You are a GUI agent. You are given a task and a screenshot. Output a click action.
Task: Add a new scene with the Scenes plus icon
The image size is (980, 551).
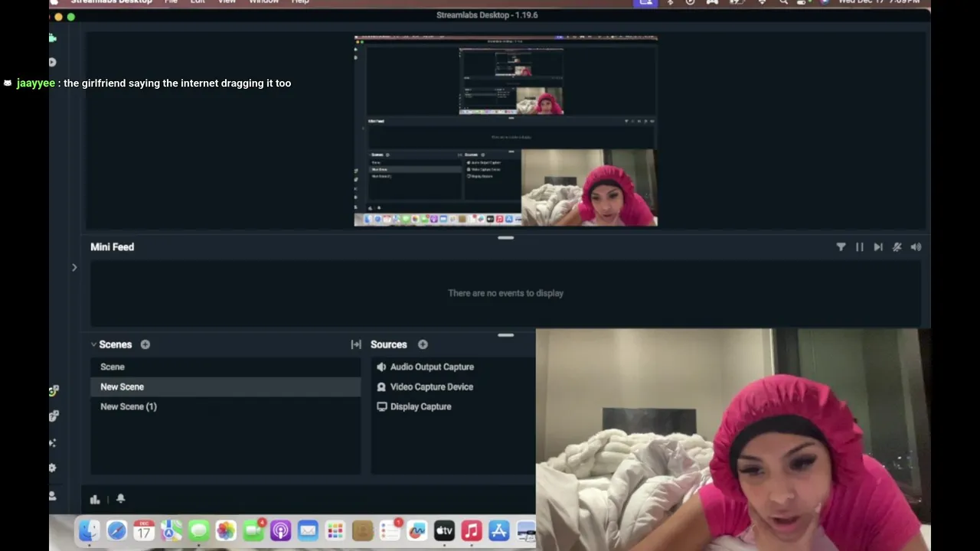click(x=145, y=344)
